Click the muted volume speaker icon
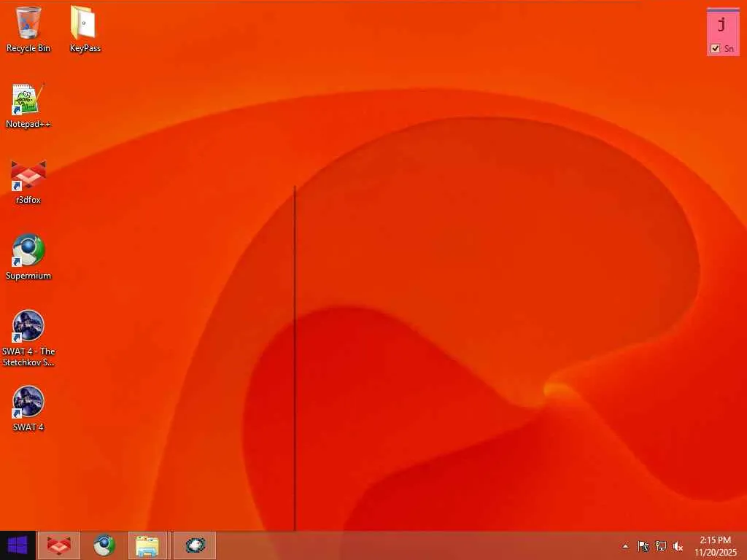The image size is (747, 560). [678, 546]
